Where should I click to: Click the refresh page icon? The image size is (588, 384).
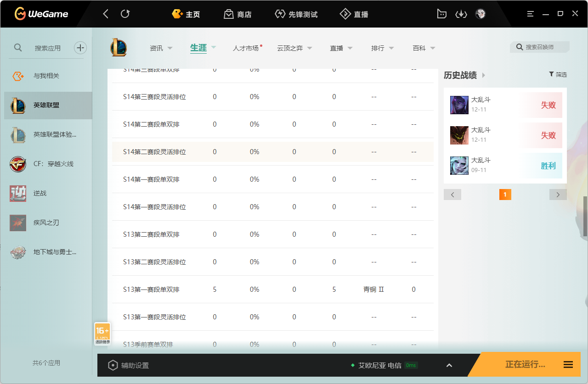(x=125, y=14)
